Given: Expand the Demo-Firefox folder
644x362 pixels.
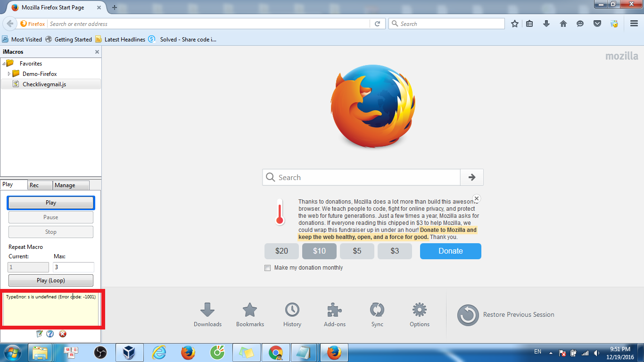Looking at the screenshot, I should click(x=9, y=74).
